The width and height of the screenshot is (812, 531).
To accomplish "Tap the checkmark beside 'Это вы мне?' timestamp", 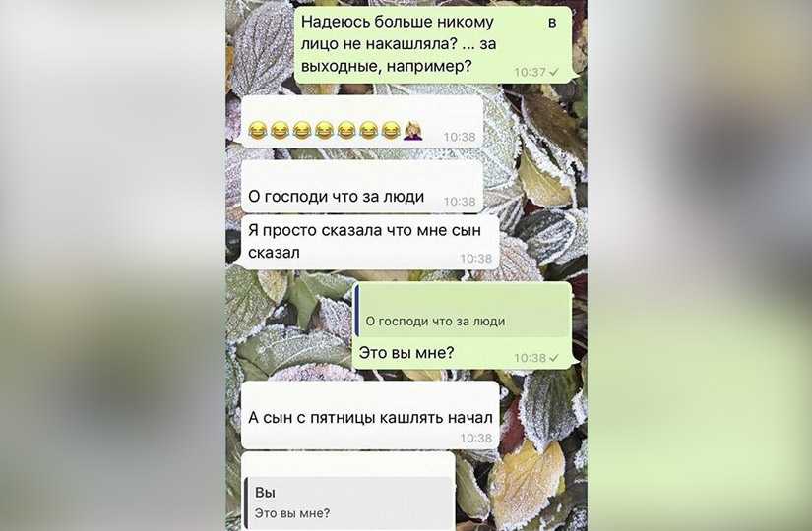I will pos(554,358).
